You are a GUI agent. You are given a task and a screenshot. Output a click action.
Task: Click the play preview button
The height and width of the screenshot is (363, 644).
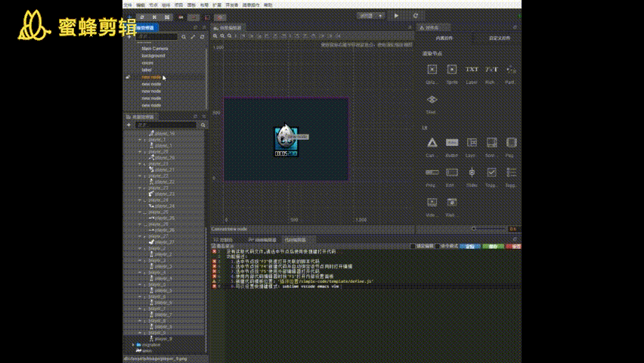396,16
